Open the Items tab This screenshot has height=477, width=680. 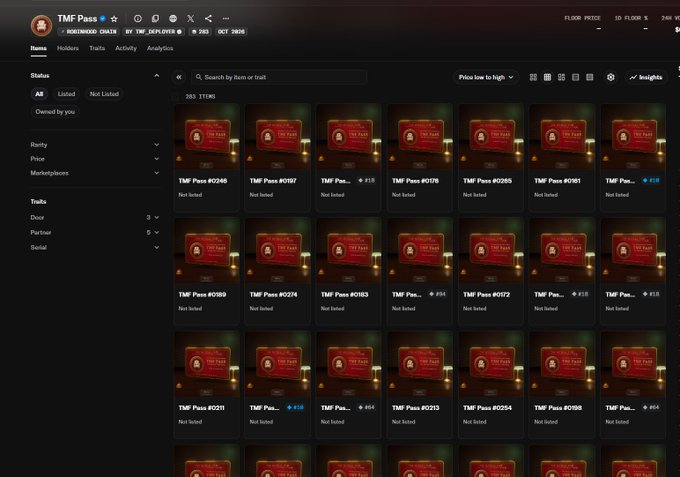(x=39, y=48)
